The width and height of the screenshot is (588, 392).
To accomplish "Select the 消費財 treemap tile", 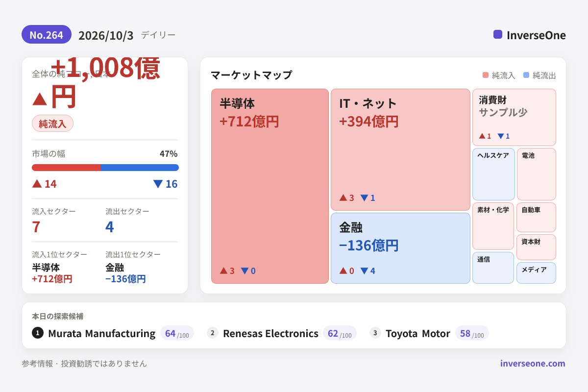I will pos(514,117).
